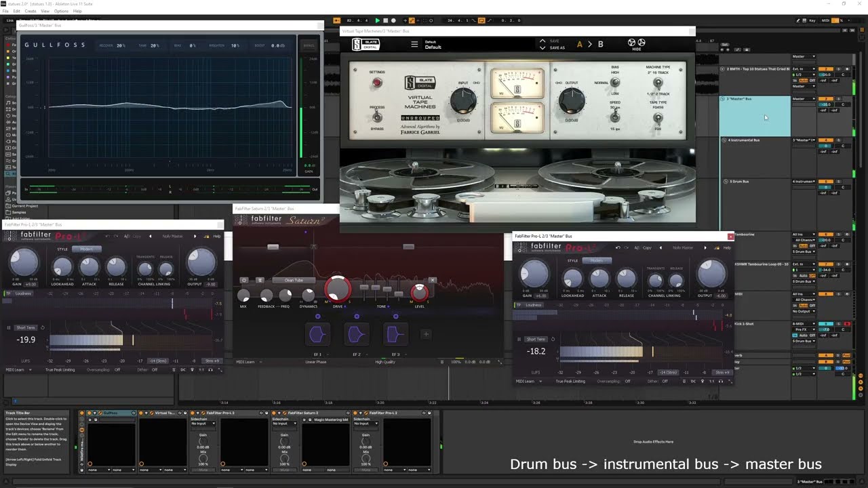Flip the Machine Type switch on the tape machine

pos(657,83)
